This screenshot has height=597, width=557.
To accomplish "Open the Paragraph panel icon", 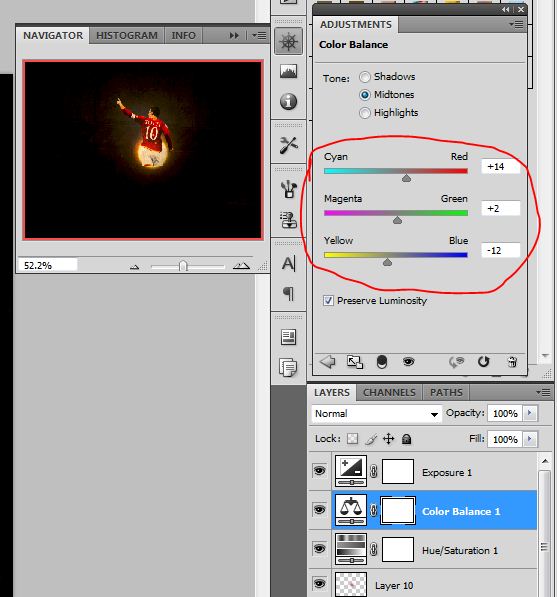I will [288, 294].
